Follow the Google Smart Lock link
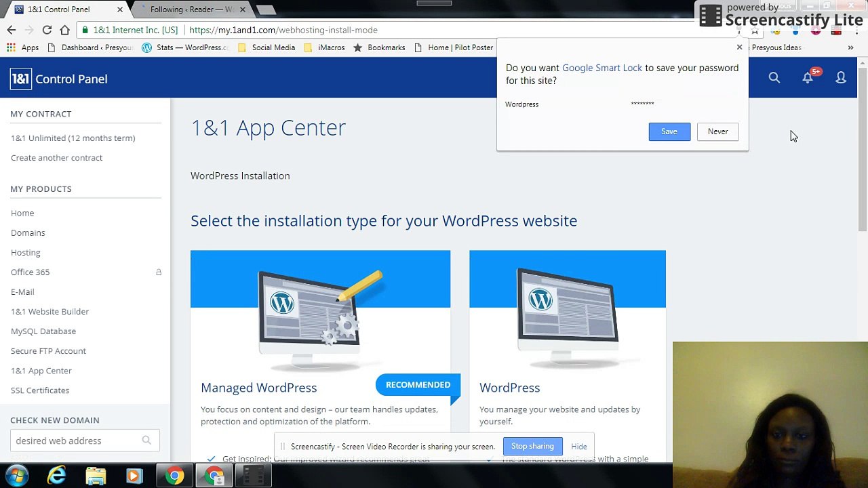 pyautogui.click(x=601, y=68)
